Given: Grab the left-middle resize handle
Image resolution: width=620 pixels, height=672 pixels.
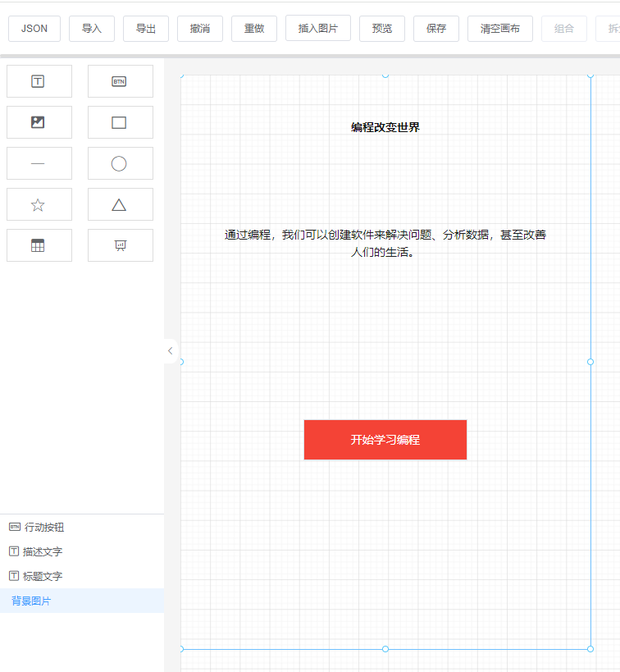Looking at the screenshot, I should coord(181,362).
